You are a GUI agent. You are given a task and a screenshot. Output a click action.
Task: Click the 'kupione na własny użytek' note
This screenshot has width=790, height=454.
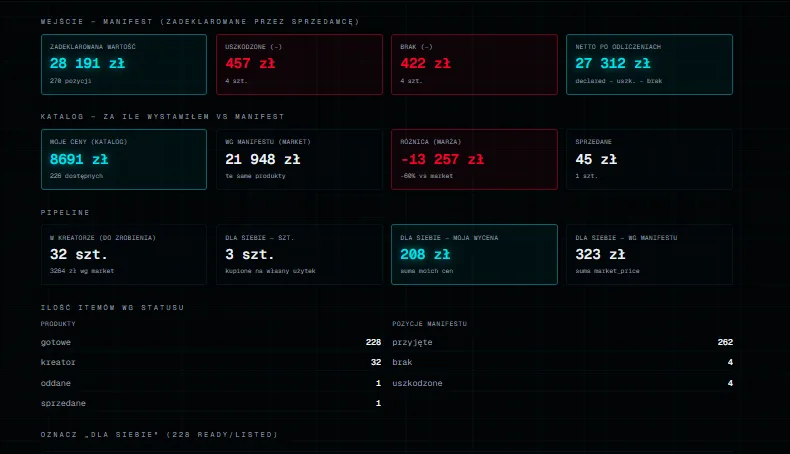pyautogui.click(x=270, y=271)
